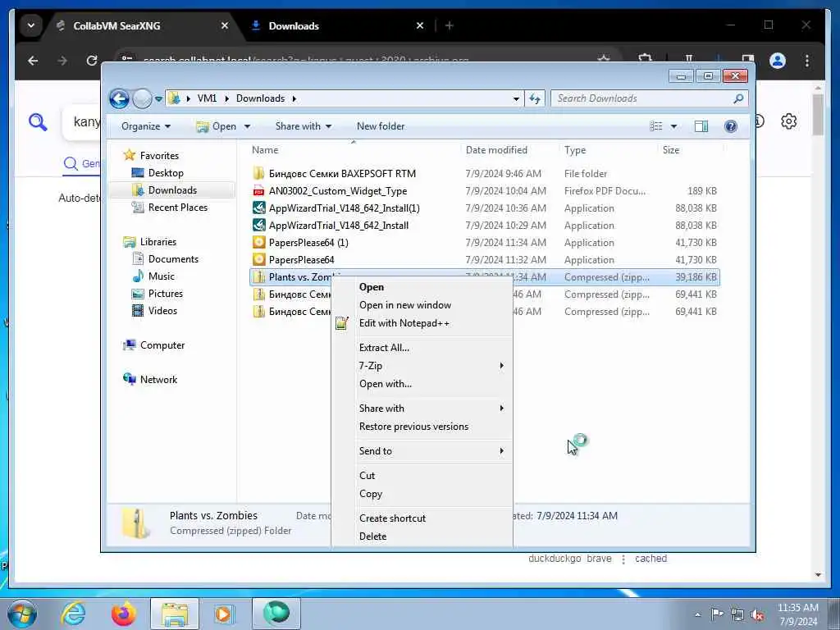Screen dimensions: 840x630
Task: Expand the address bar history dropdown
Action: (x=516, y=99)
